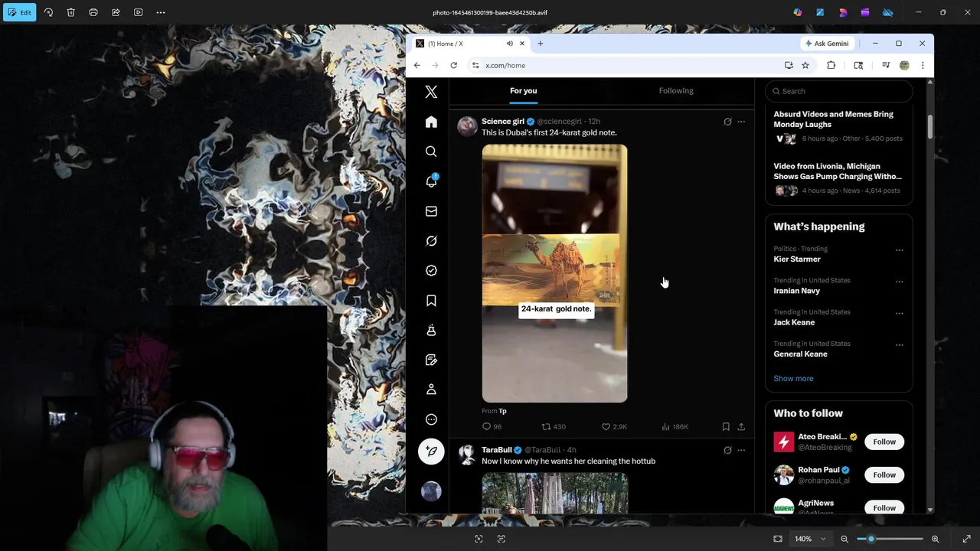Open the Science girl profile link

(503, 121)
